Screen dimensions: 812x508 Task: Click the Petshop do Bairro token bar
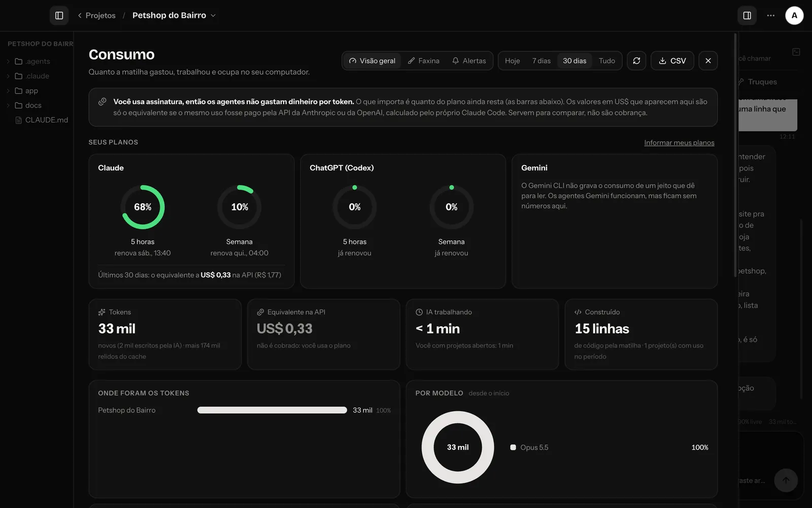coord(272,410)
